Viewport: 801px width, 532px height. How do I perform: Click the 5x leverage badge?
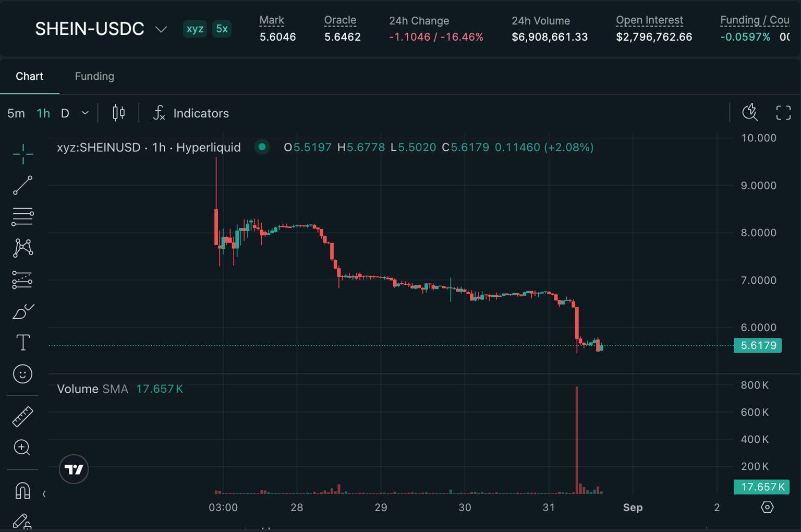pyautogui.click(x=222, y=29)
